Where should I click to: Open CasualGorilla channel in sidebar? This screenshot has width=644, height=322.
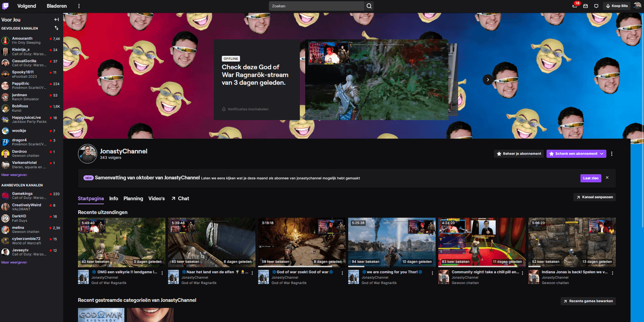[x=31, y=63]
